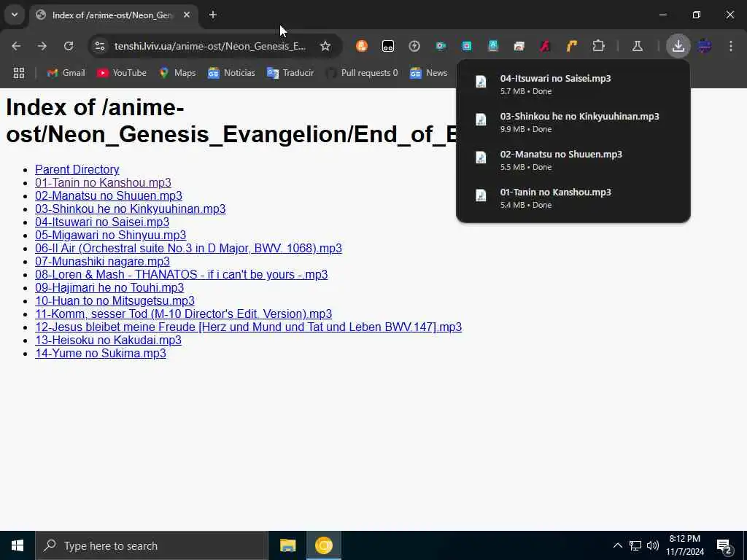747x560 pixels.
Task: Open the Windows Start menu
Action: pyautogui.click(x=18, y=545)
